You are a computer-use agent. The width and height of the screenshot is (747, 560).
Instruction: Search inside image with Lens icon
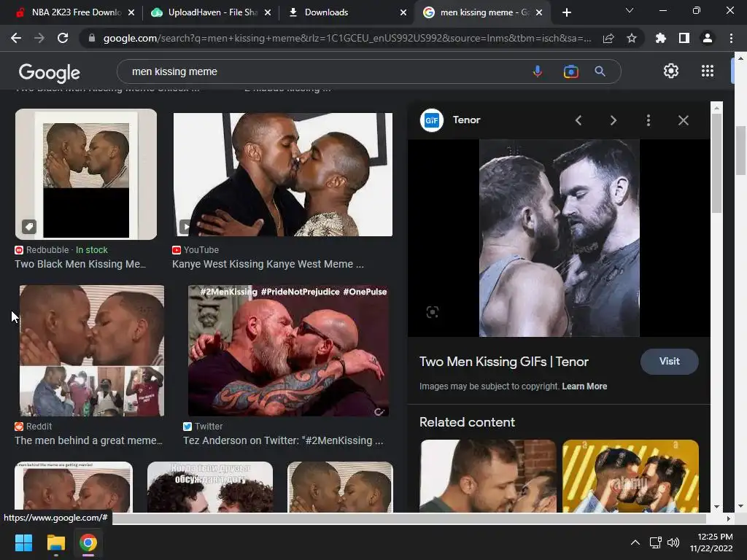[x=432, y=312]
